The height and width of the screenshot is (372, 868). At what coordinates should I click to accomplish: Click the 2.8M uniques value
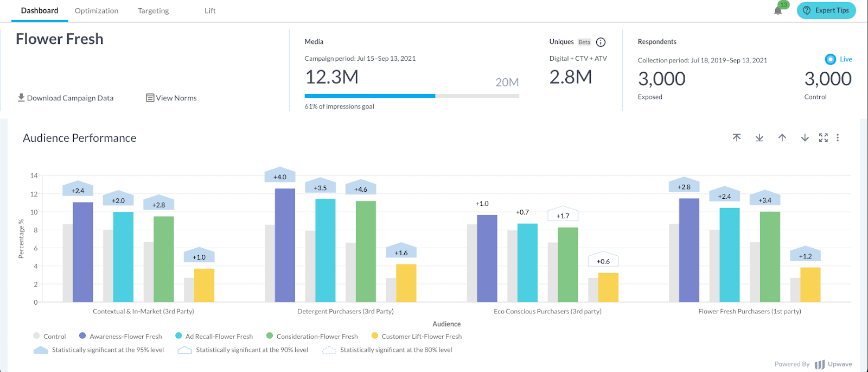coord(571,77)
